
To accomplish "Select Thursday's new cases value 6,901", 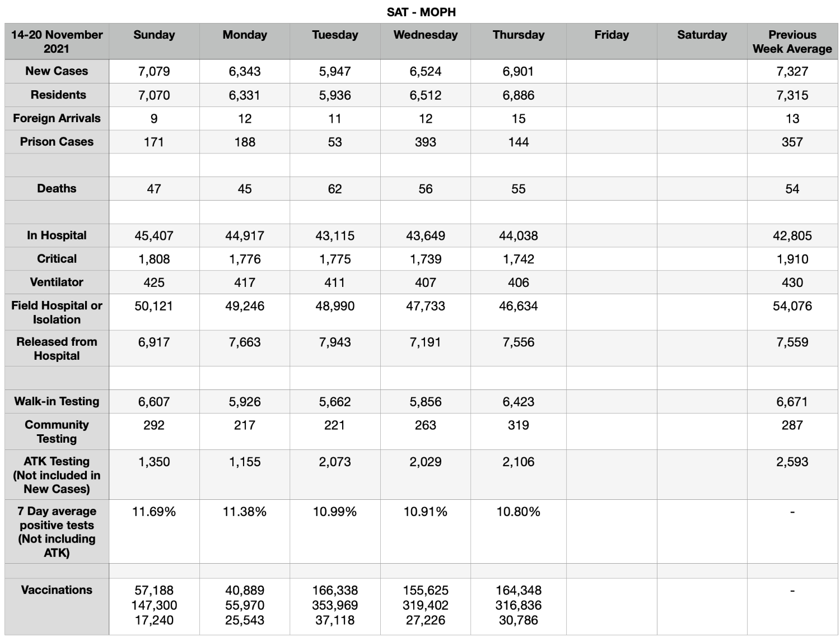I will (518, 71).
